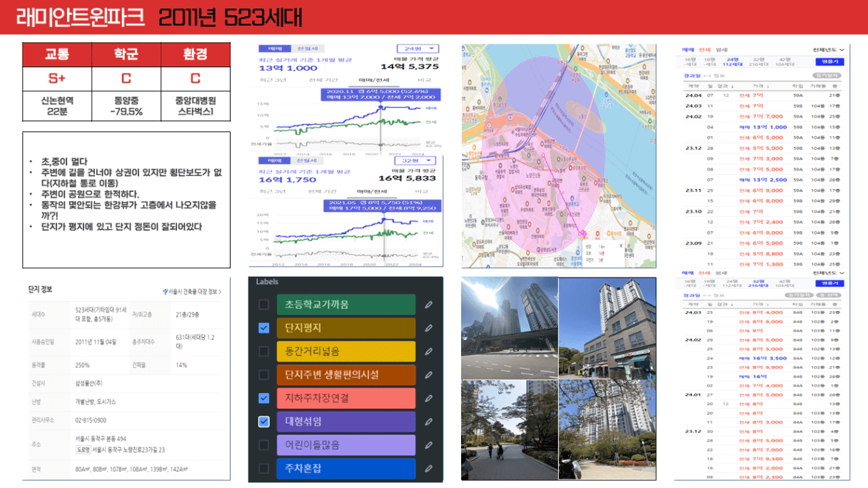Image resolution: width=868 pixels, height=488 pixels.
Task: Enable the 단지주변 생활편의시설 checkbox
Action: (x=264, y=375)
